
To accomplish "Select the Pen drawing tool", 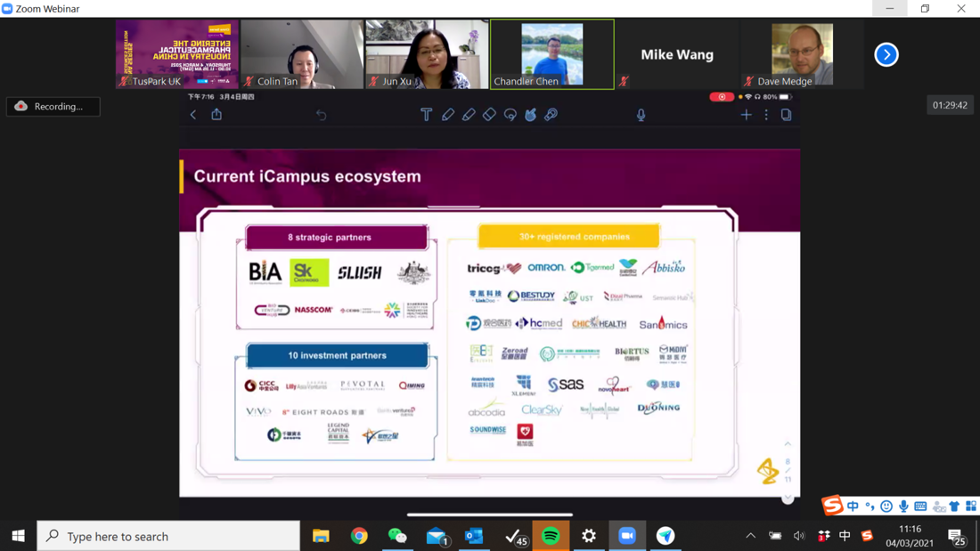I will click(447, 115).
